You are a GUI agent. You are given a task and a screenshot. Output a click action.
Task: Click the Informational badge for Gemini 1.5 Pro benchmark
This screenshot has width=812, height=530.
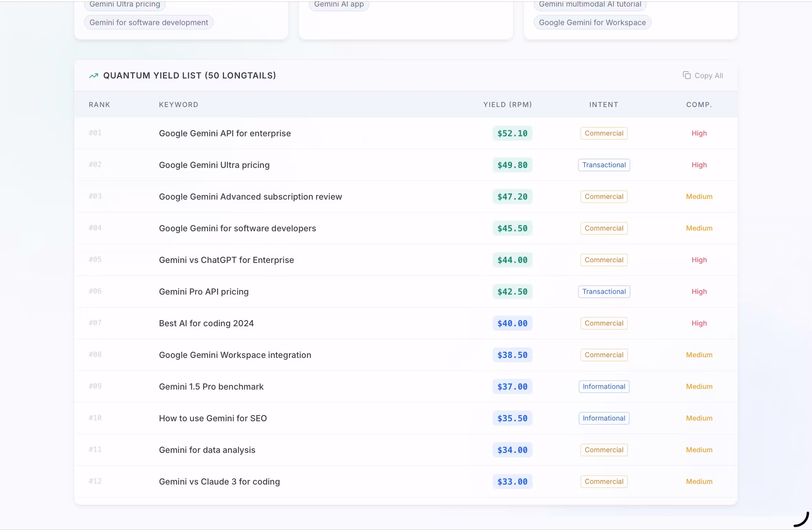(x=603, y=387)
